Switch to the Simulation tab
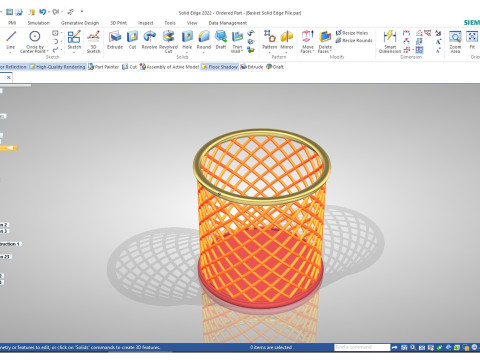This screenshot has height=360, width=480. point(39,23)
